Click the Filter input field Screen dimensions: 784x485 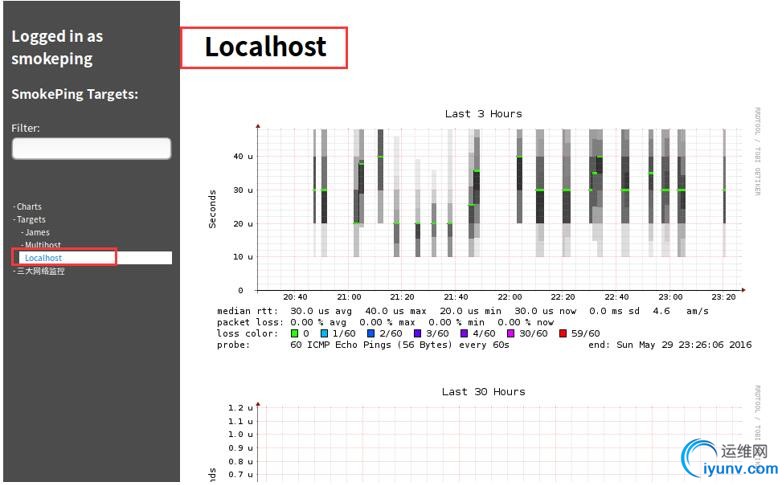coord(92,148)
